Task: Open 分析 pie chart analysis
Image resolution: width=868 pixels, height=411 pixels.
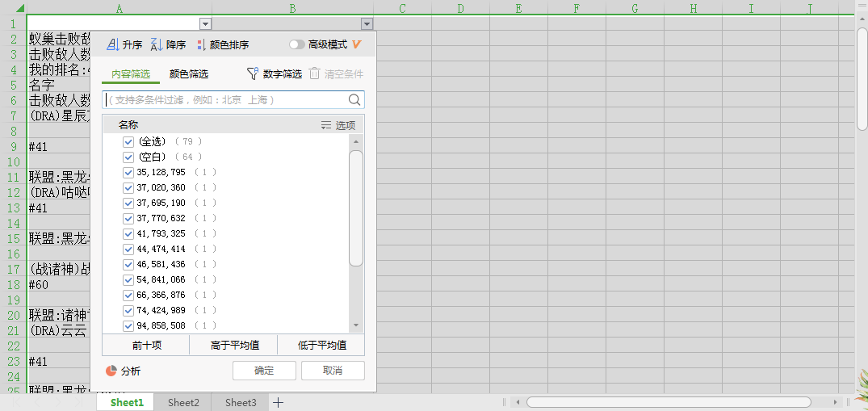Action: click(112, 371)
